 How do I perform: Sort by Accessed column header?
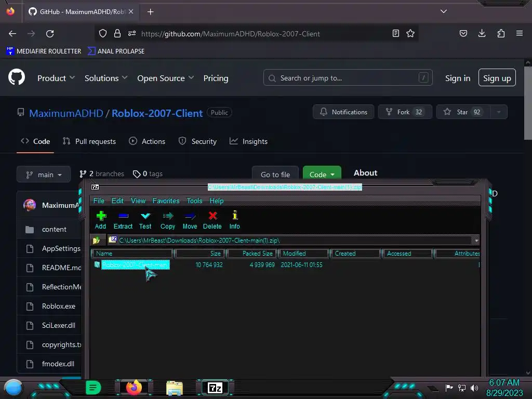[407, 254]
